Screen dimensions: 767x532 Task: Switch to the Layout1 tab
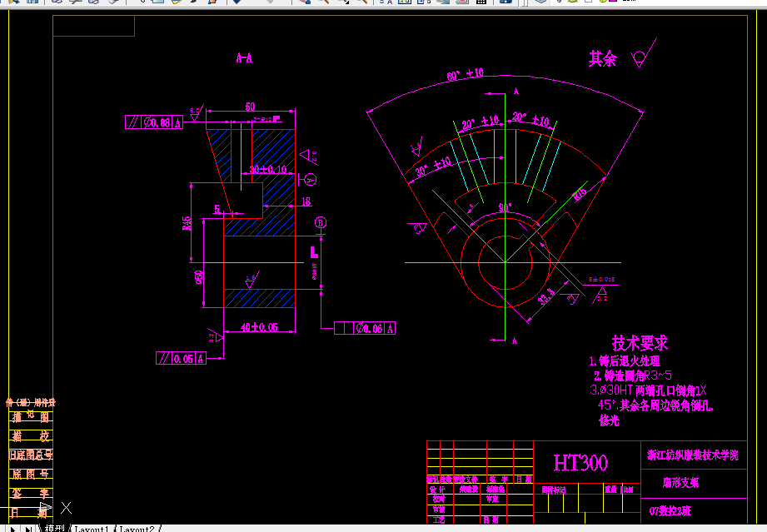point(92,528)
